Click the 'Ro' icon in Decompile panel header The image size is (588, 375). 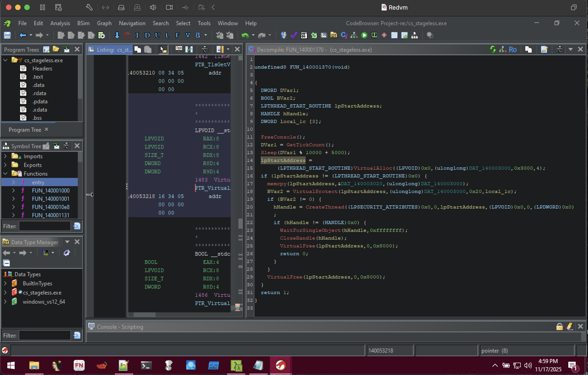coord(512,50)
